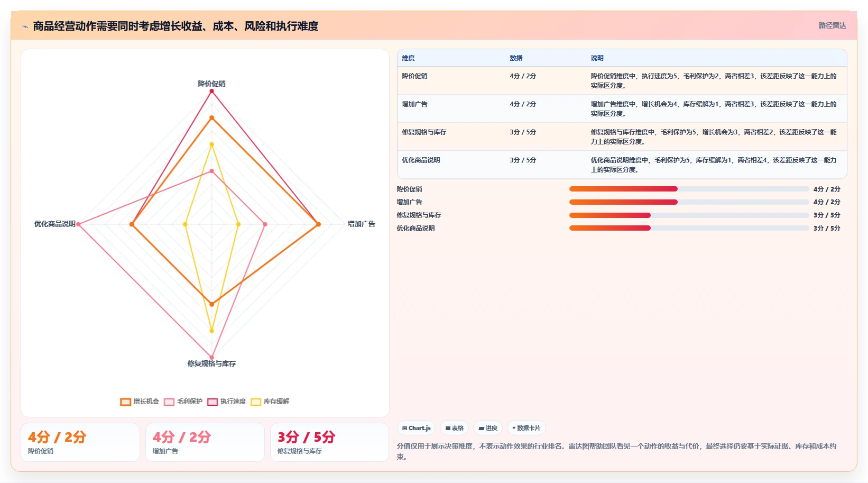Screen dimensions: 868x483
Task: Click the 增加广告 table description text
Action: (714, 109)
